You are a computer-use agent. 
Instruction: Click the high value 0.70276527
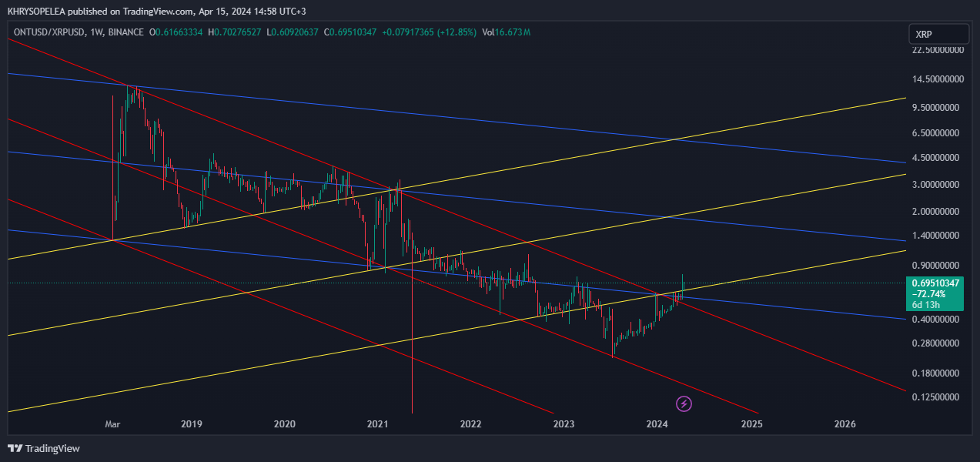point(239,32)
